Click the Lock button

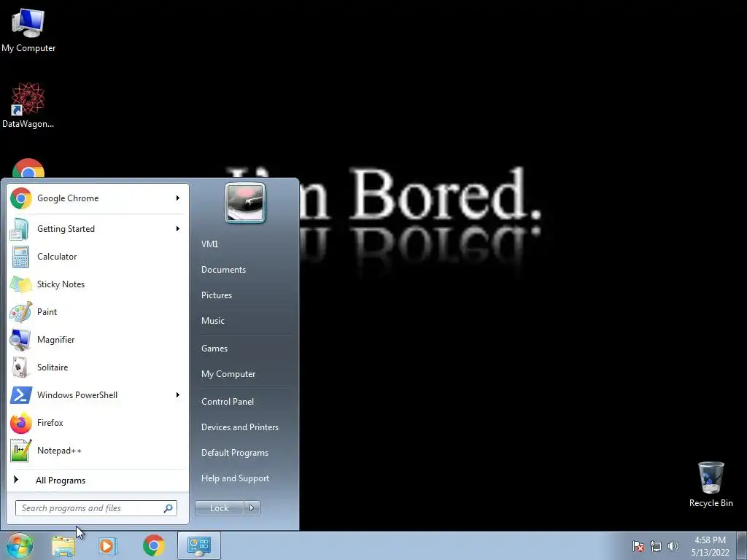[220, 508]
